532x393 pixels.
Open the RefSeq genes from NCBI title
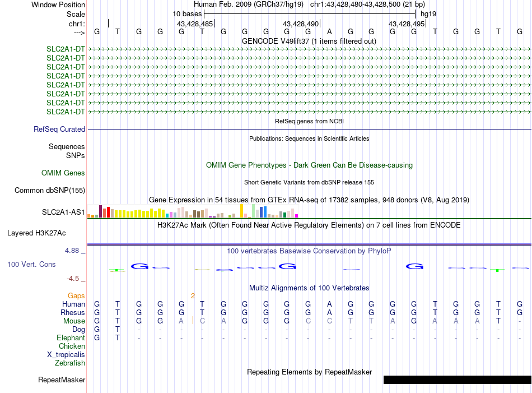(x=309, y=121)
